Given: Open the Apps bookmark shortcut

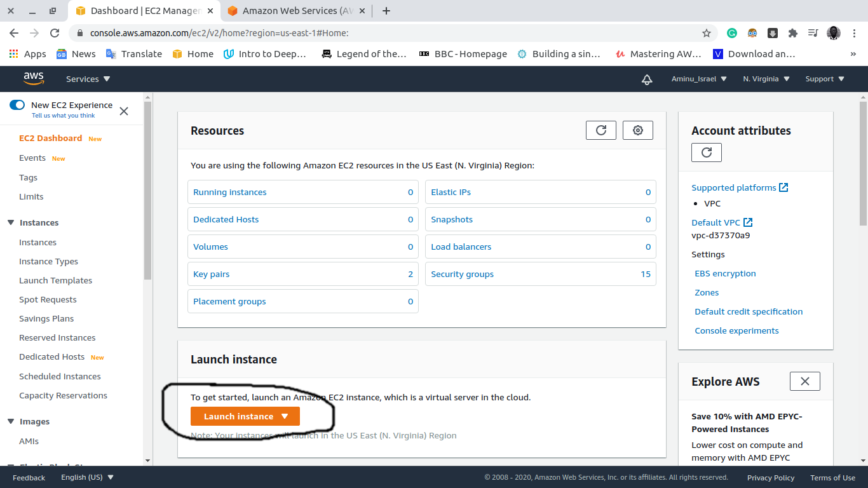Looking at the screenshot, I should [x=27, y=54].
